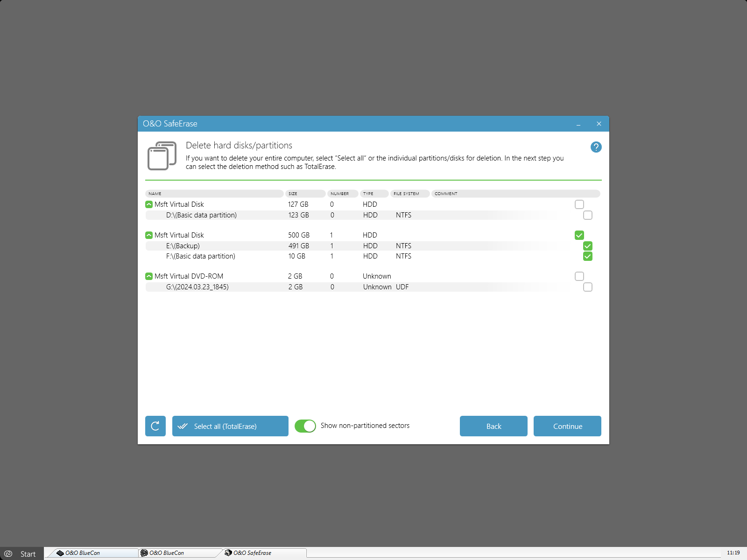Uncheck the 500 GB Msft Virtual Disk checkbox
This screenshot has width=747, height=560.
click(579, 235)
